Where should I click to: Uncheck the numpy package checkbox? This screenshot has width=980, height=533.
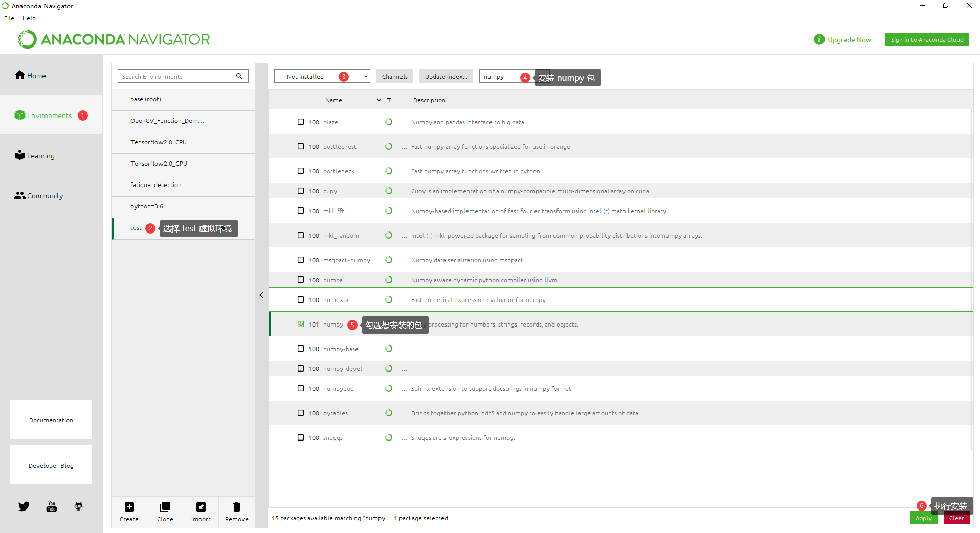[301, 324]
